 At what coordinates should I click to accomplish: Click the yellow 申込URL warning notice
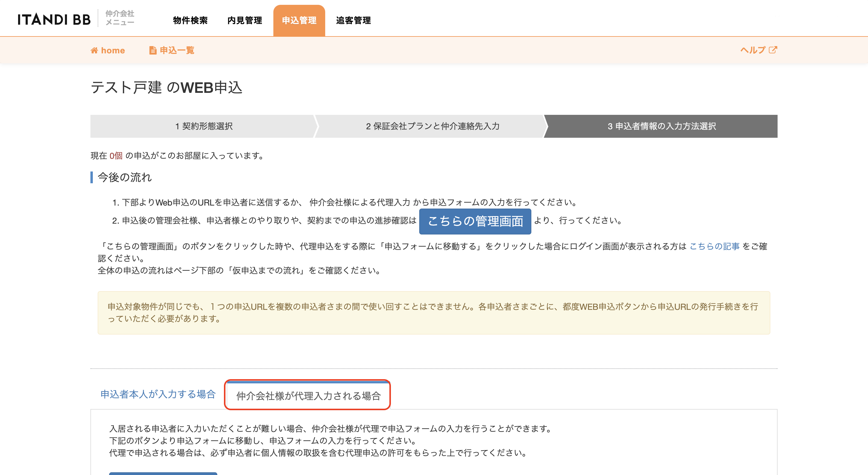tap(434, 313)
